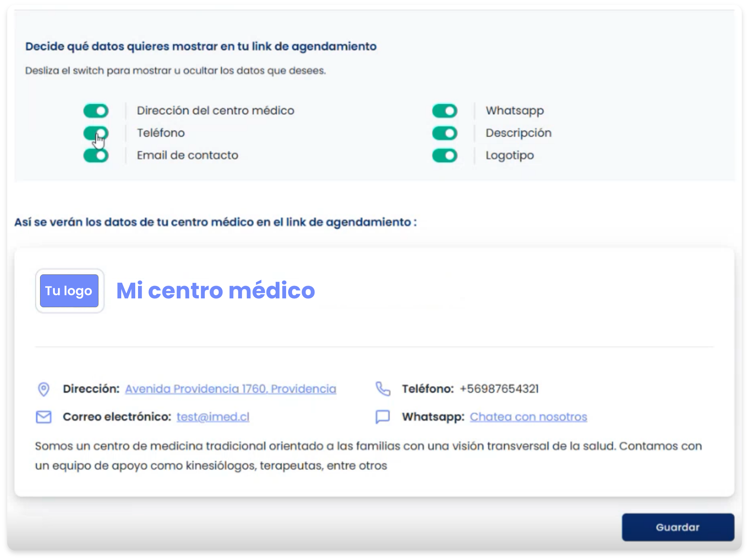Open the Avenida Providencia 1760 address link
The height and width of the screenshot is (560, 749).
[x=230, y=388]
